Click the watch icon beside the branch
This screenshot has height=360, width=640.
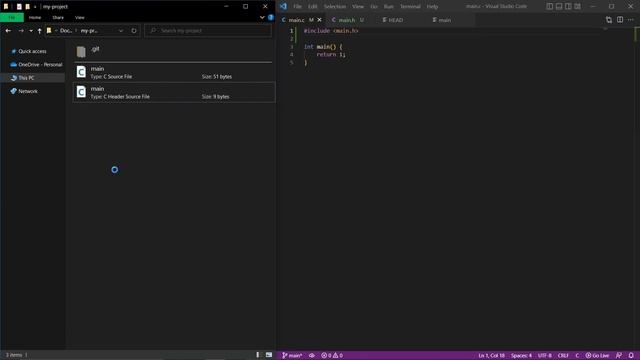coord(311,356)
